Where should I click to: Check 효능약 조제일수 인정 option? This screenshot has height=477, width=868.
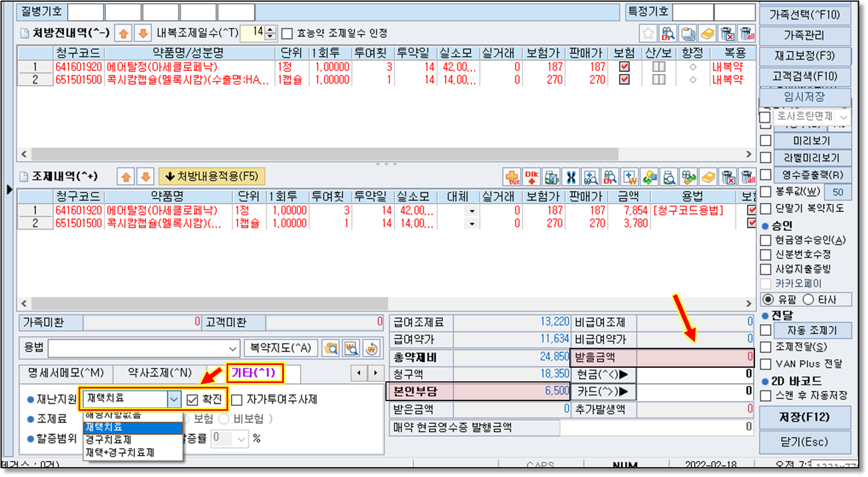coord(287,34)
